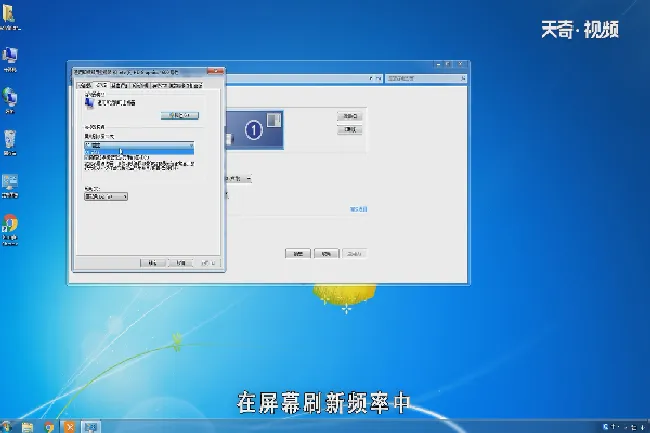Image resolution: width=650 pixels, height=433 pixels.
Task: Open the Computer desktop icon
Action: click(x=10, y=59)
